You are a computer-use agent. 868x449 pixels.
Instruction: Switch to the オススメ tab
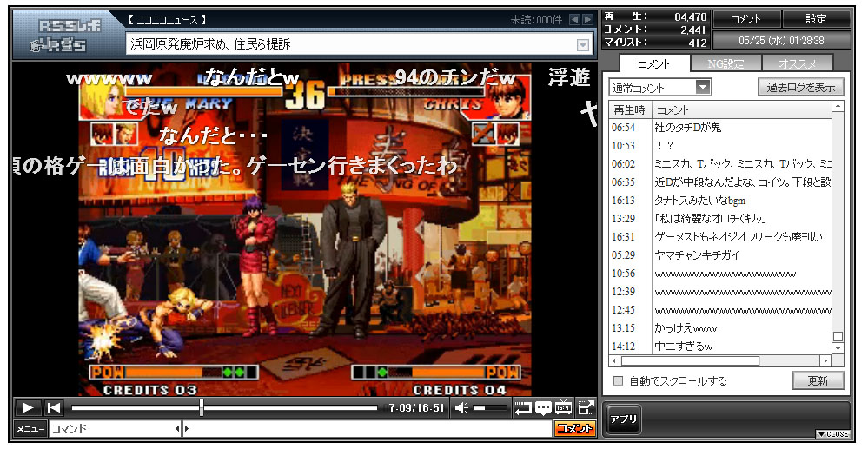797,64
